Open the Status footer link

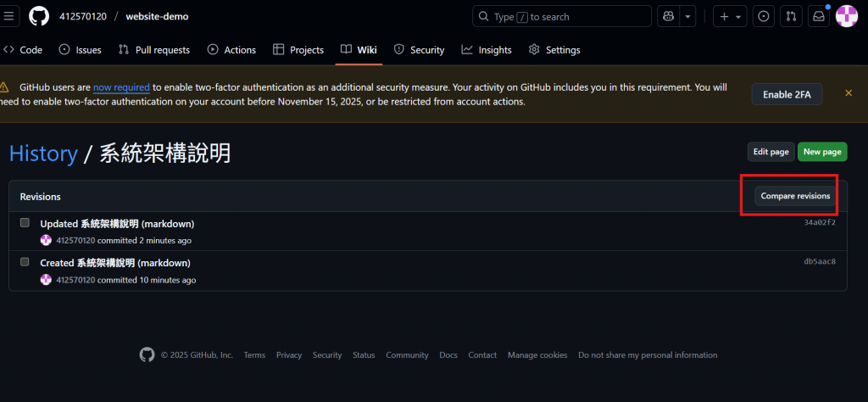(x=364, y=355)
